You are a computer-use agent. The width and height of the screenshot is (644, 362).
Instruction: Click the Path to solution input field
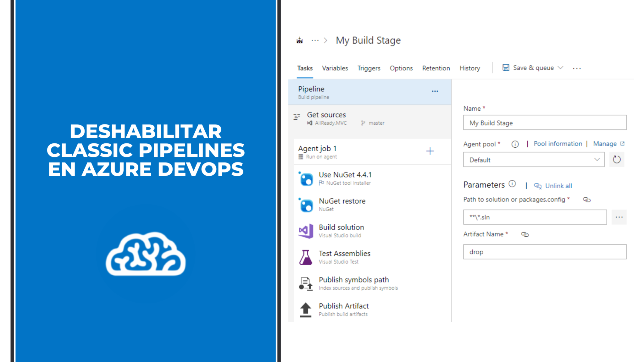[x=535, y=217]
